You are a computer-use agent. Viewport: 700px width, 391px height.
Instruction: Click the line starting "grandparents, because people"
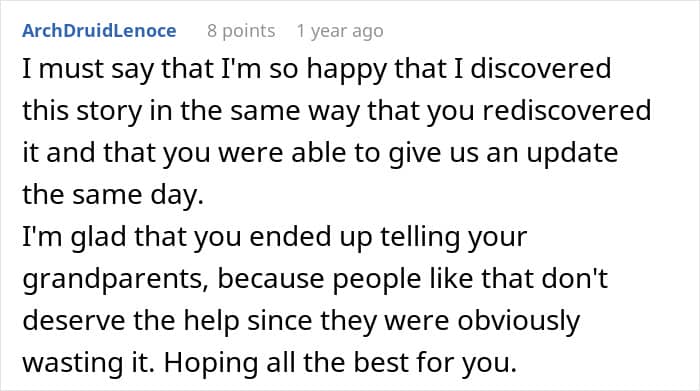pyautogui.click(x=315, y=279)
